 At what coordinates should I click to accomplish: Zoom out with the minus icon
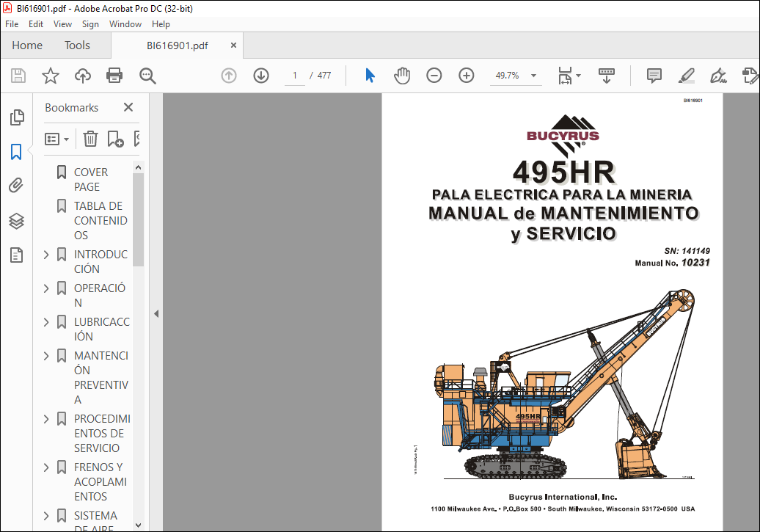pyautogui.click(x=434, y=76)
